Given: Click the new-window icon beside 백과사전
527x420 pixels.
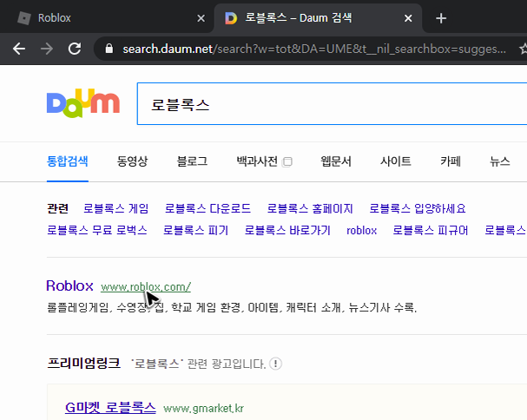Looking at the screenshot, I should click(287, 162).
